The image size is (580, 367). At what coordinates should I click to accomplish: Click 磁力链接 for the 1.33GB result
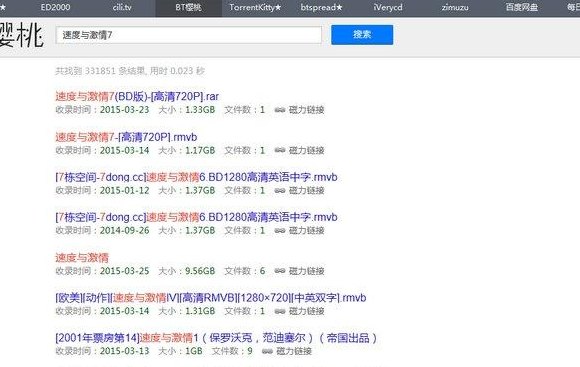[x=306, y=110]
